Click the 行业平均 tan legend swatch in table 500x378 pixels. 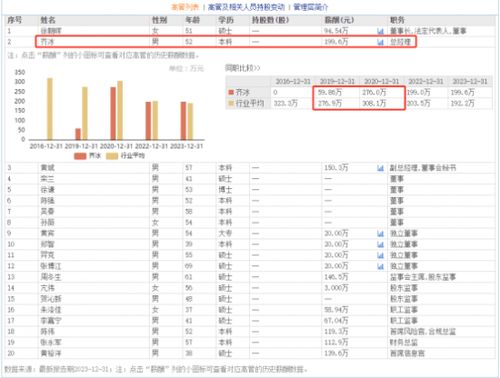click(x=231, y=103)
